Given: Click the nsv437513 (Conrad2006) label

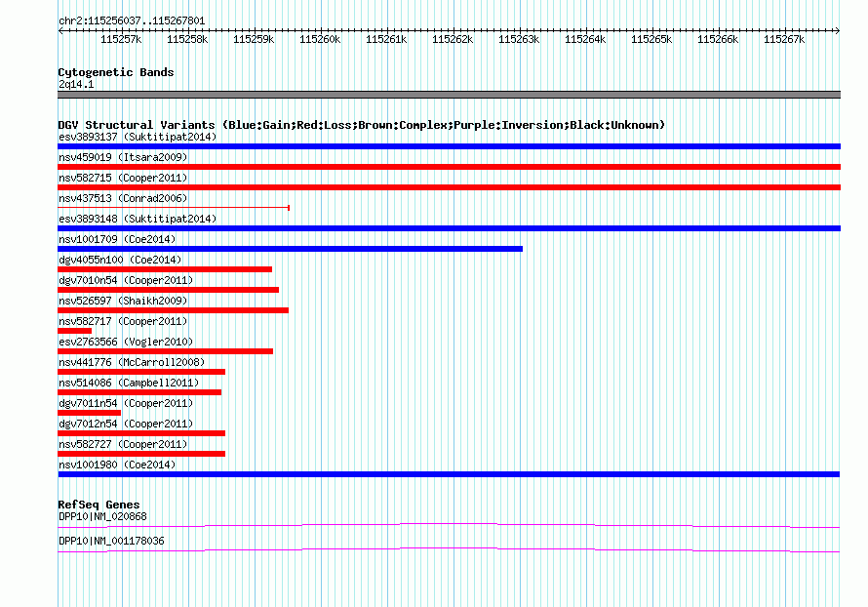Looking at the screenshot, I should (123, 198).
